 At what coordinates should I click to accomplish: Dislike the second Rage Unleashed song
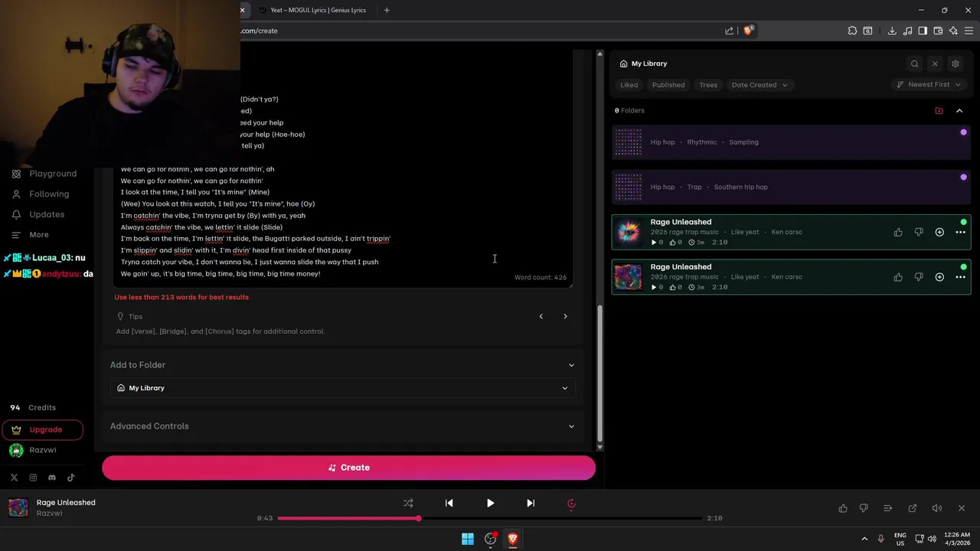(919, 277)
